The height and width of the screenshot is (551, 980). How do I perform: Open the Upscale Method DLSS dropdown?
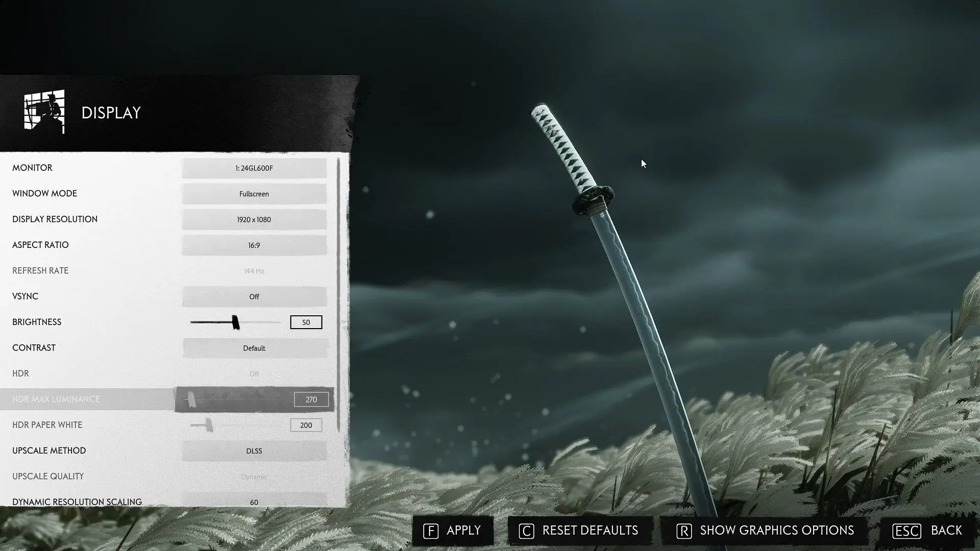[x=254, y=451]
